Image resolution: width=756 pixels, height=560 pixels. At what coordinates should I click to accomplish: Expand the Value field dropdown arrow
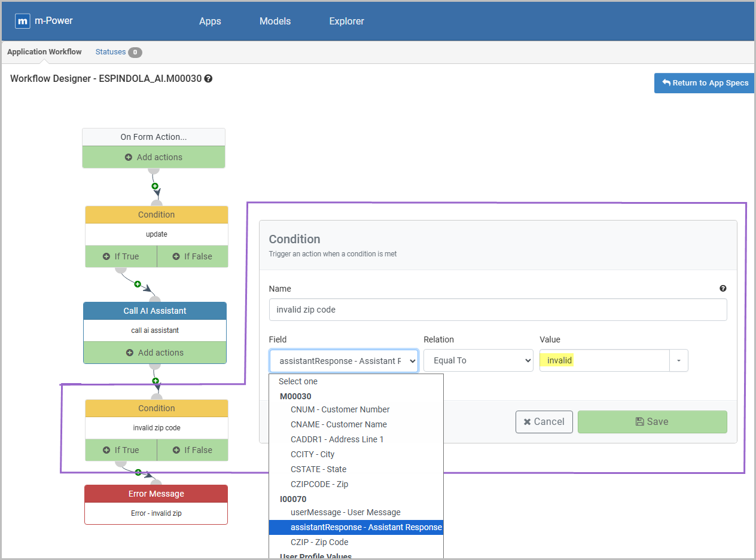678,361
